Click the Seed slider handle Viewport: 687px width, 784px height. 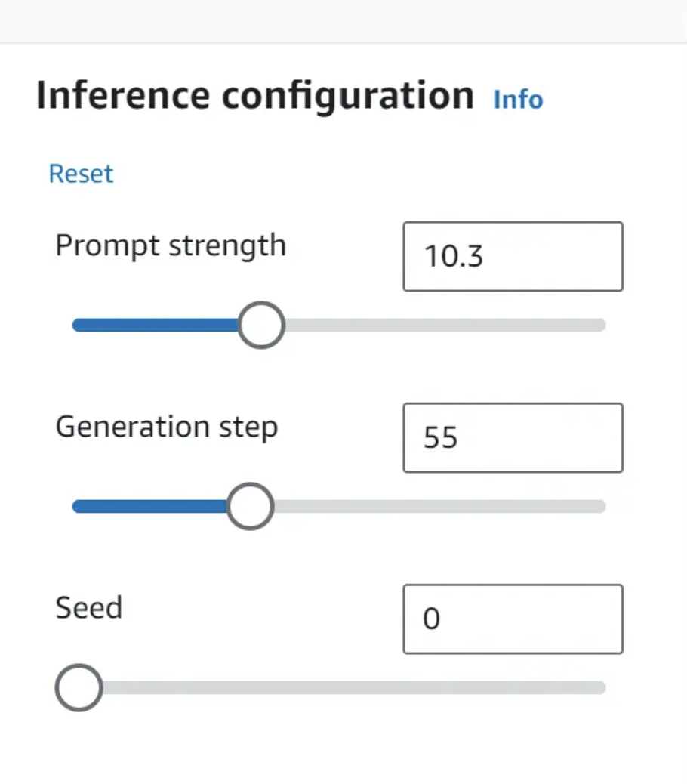point(79,687)
